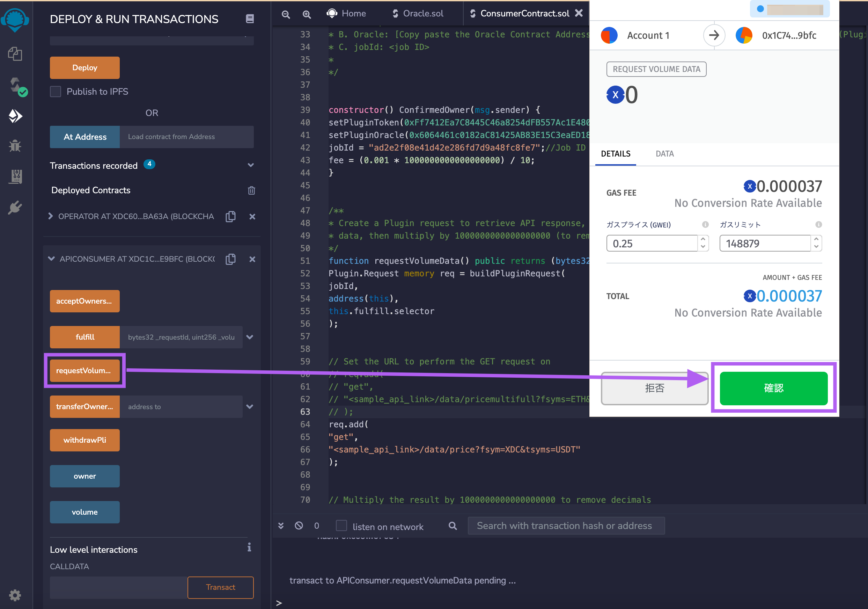This screenshot has height=609, width=868.
Task: Deploy the contract
Action: (x=84, y=67)
